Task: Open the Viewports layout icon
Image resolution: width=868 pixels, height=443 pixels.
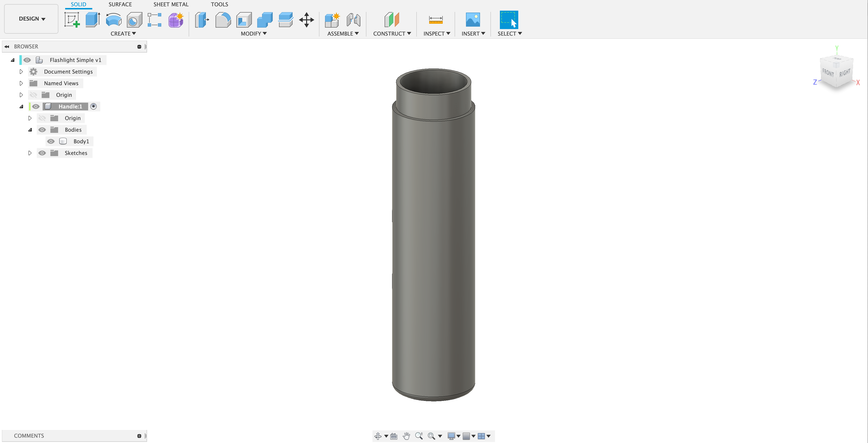Action: coord(481,436)
